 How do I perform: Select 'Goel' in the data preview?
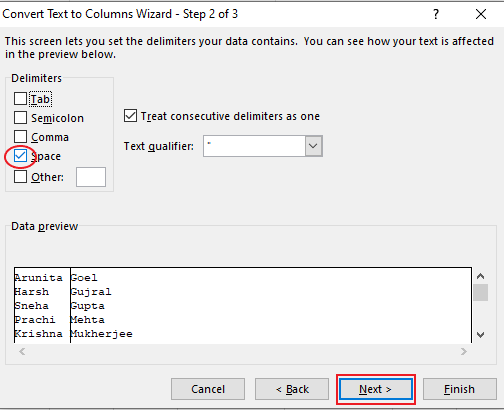[84, 278]
